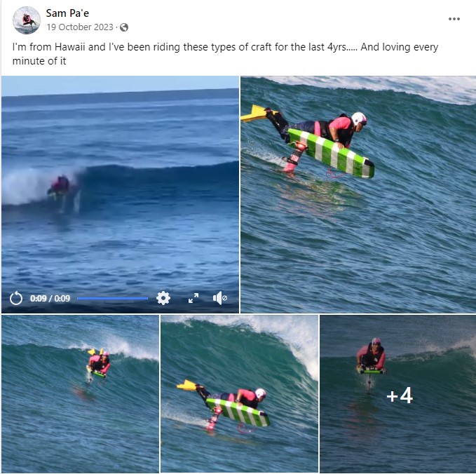This screenshot has height=474, width=476.
Task: Open video settings gear icon
Action: (x=163, y=298)
